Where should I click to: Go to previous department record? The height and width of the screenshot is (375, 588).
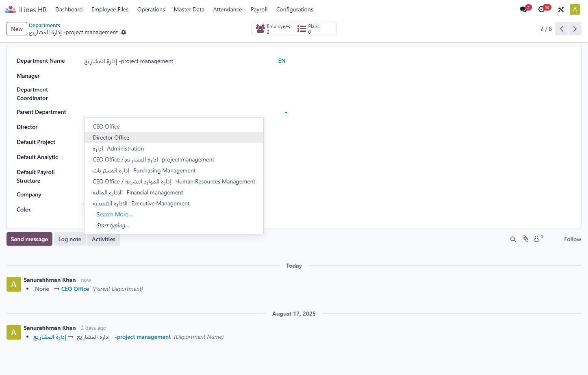click(x=562, y=29)
